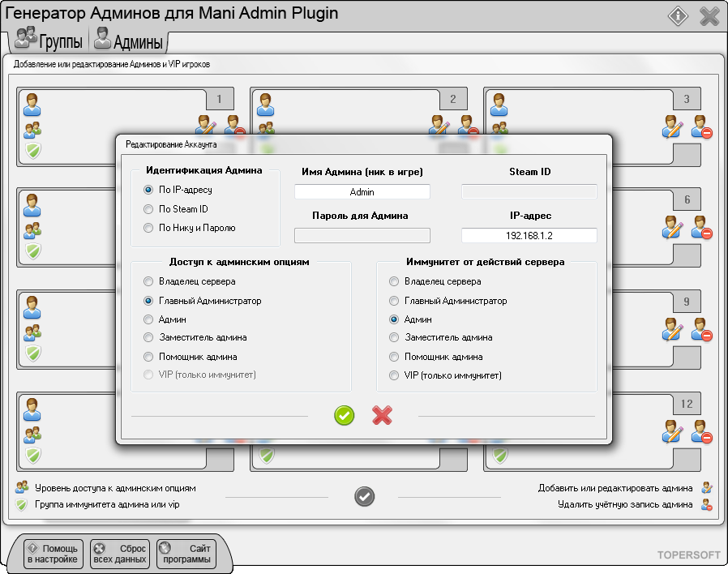Switch to the Админы tab
The image size is (728, 574).
point(129,40)
